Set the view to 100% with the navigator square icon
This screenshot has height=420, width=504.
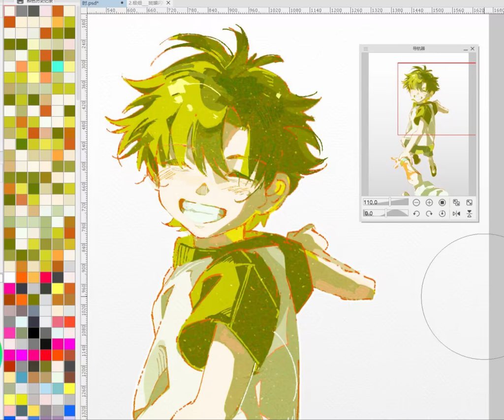[442, 202]
